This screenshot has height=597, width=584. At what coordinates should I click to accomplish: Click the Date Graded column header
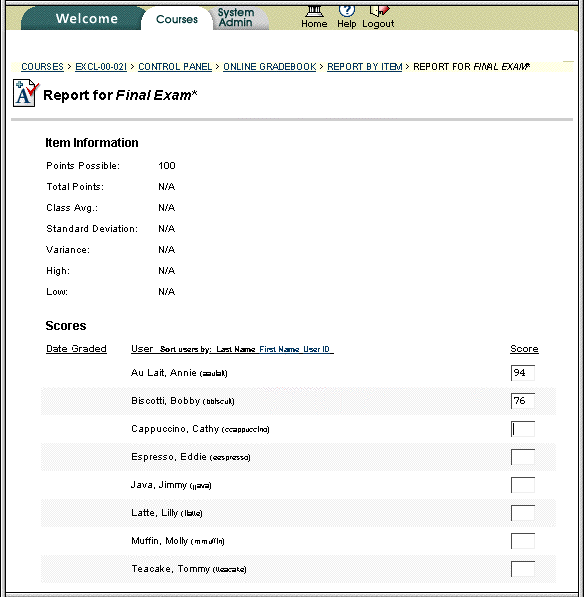coord(76,349)
